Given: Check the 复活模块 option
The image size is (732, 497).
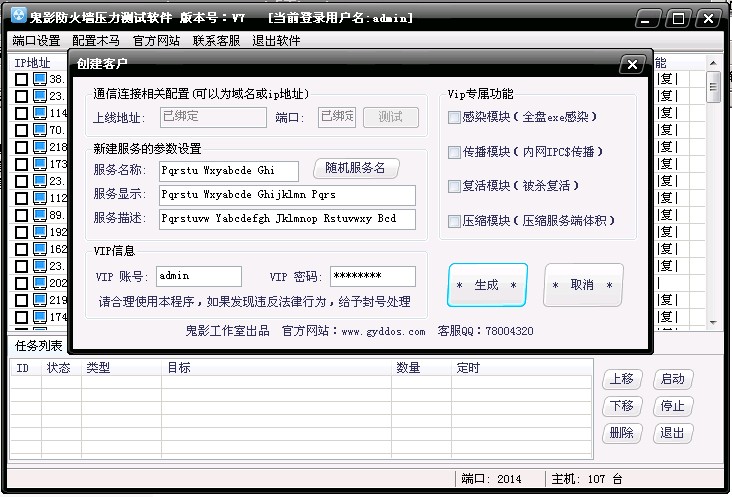Looking at the screenshot, I should pyautogui.click(x=455, y=186).
